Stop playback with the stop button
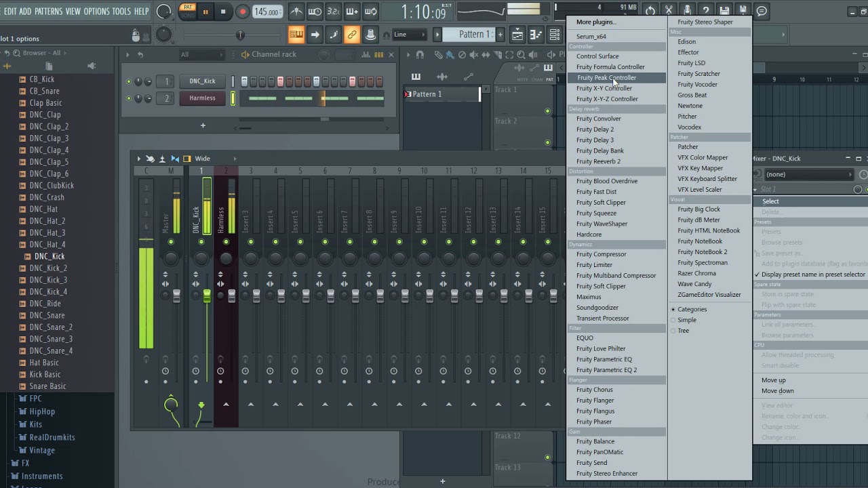The width and height of the screenshot is (868, 488). coord(223,12)
